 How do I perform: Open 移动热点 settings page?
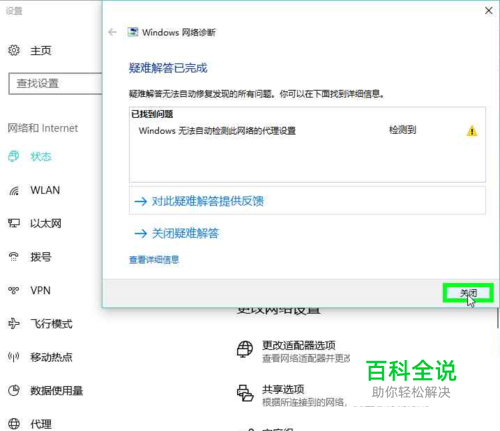click(x=51, y=357)
